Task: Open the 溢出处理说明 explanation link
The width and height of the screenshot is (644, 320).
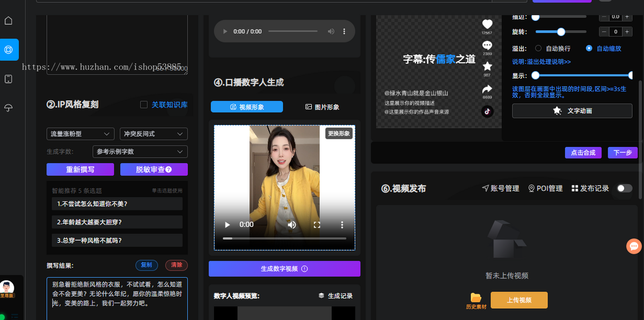Action: (541, 62)
